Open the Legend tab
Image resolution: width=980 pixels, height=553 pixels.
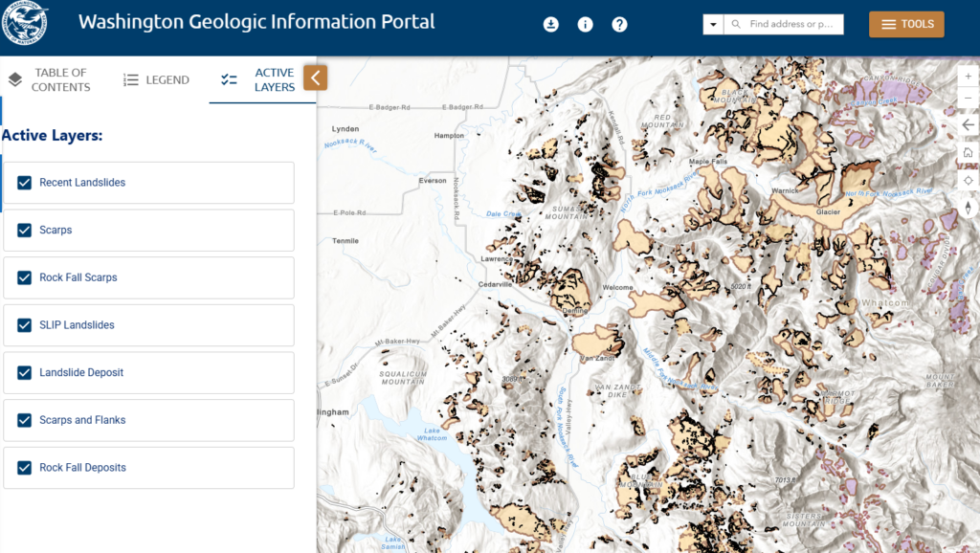pyautogui.click(x=156, y=79)
